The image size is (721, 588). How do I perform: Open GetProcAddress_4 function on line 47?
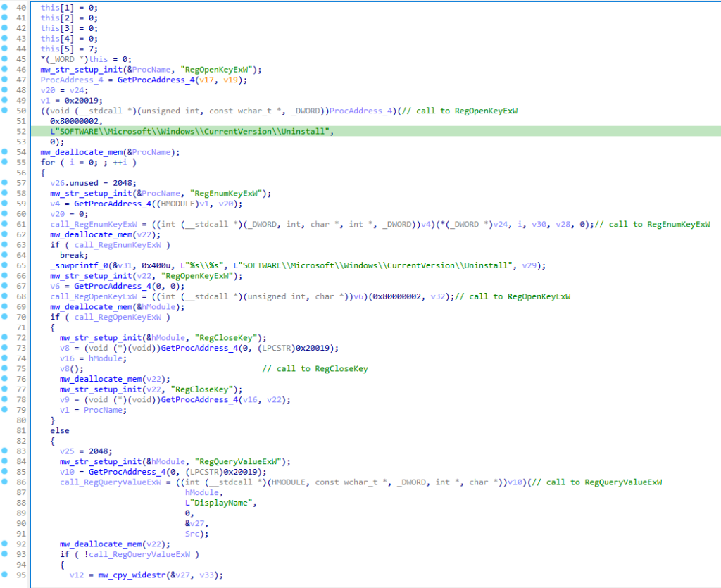tap(140, 80)
